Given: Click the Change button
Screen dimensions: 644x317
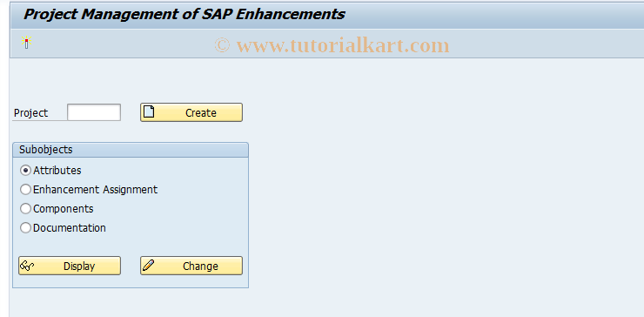Looking at the screenshot, I should point(191,266).
